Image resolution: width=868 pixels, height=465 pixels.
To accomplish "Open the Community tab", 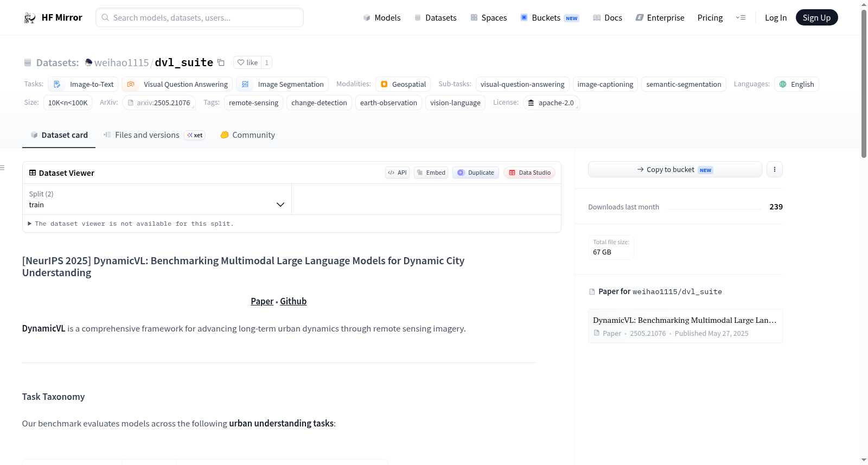I will pos(247,135).
